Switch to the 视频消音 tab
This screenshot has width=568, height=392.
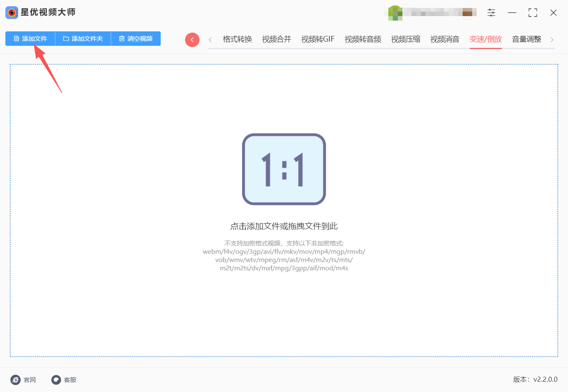445,39
